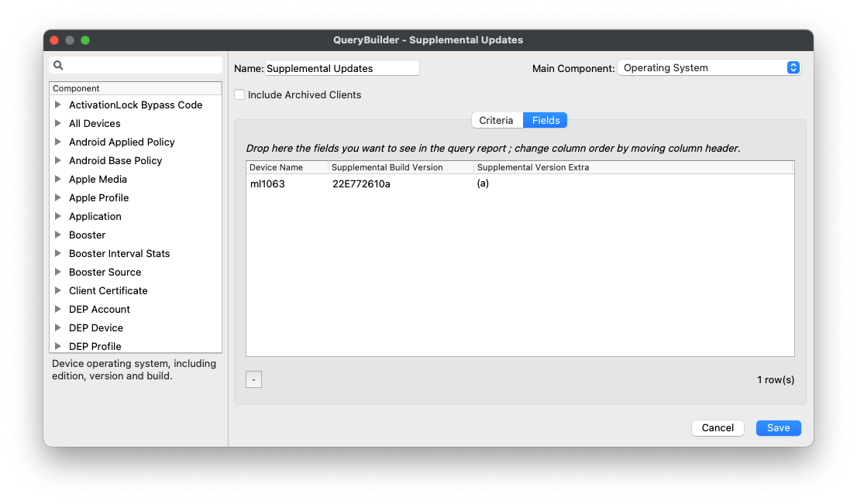This screenshot has height=504, width=857.
Task: Click the Name input field
Action: (342, 68)
